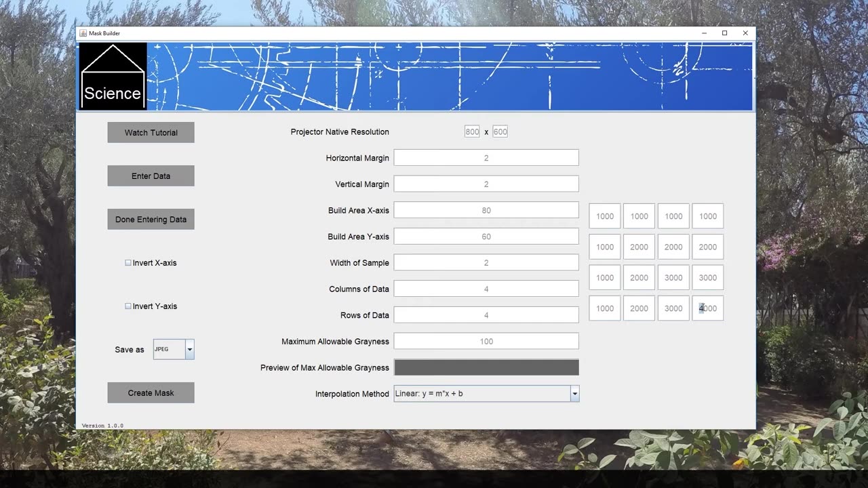Open the Save as format dropdown

(x=189, y=349)
